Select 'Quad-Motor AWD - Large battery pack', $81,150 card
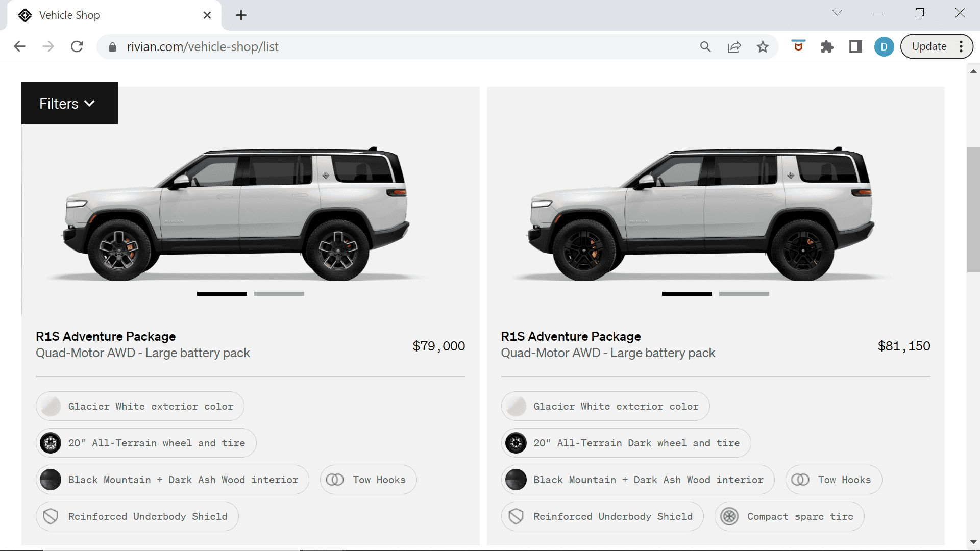Screen dimensions: 980x551 (x=608, y=353)
